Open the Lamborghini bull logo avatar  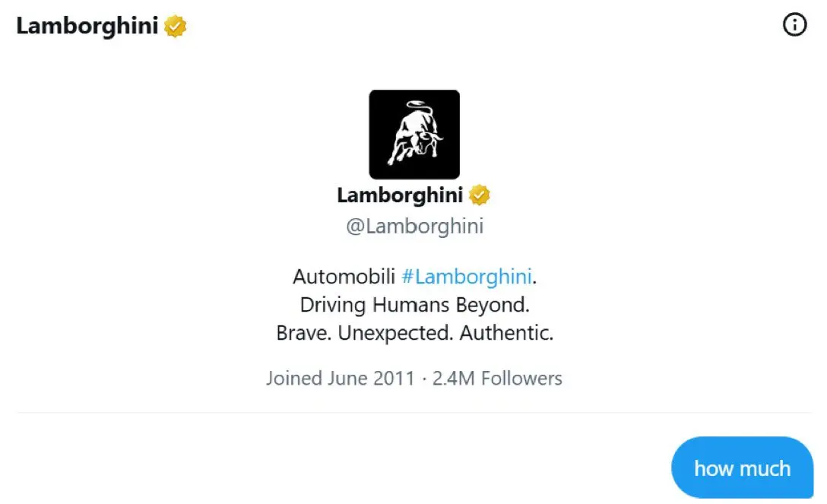(x=414, y=135)
